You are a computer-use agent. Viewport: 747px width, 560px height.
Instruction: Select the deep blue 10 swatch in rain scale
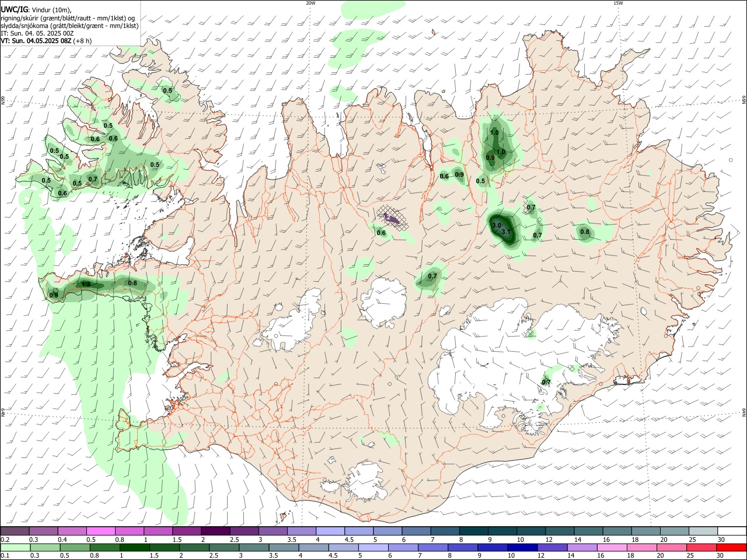tap(522, 548)
